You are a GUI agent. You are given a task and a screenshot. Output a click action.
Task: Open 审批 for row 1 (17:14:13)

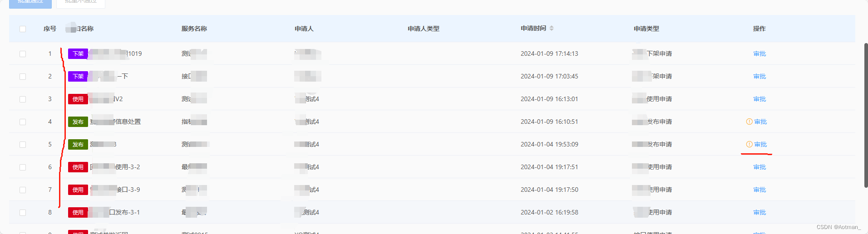759,54
